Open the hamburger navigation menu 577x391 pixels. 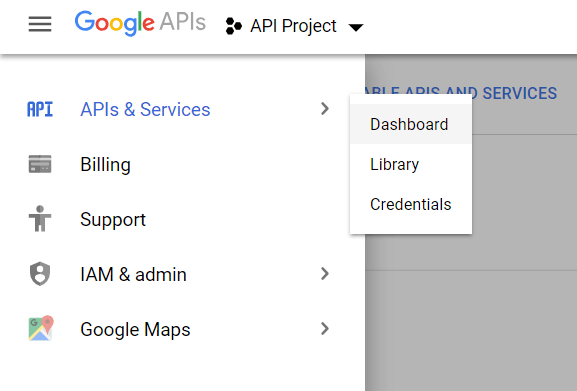(40, 24)
